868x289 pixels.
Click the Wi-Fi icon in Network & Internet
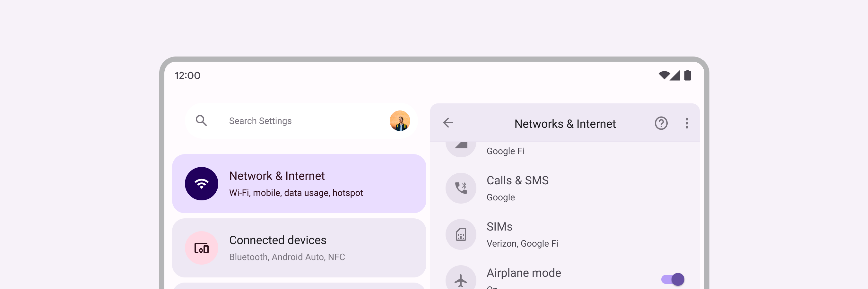[x=202, y=184]
